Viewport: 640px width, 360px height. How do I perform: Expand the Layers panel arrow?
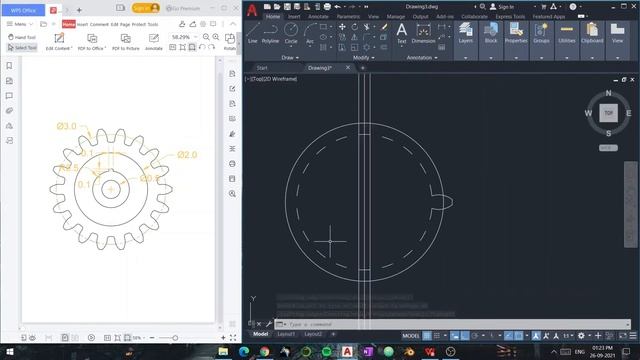pyautogui.click(x=465, y=58)
